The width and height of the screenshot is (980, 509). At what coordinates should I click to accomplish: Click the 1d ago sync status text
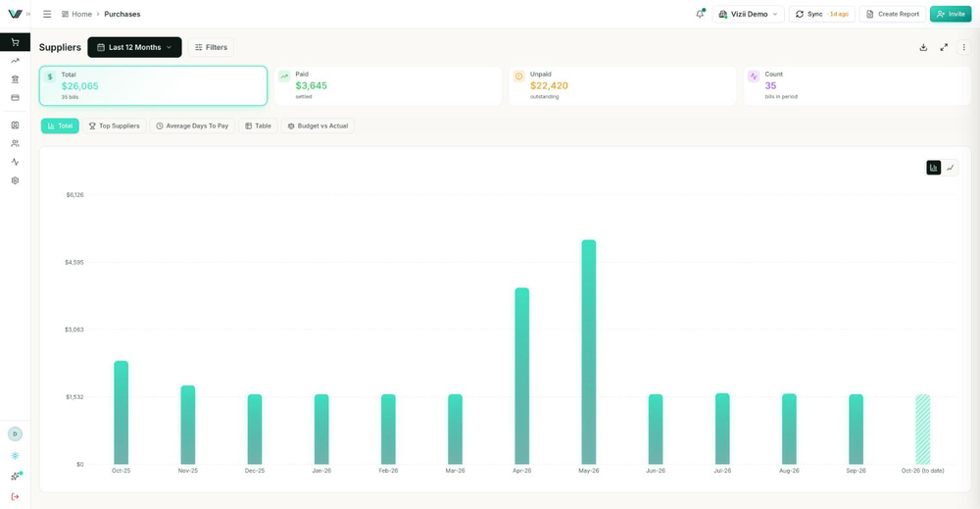(x=839, y=14)
